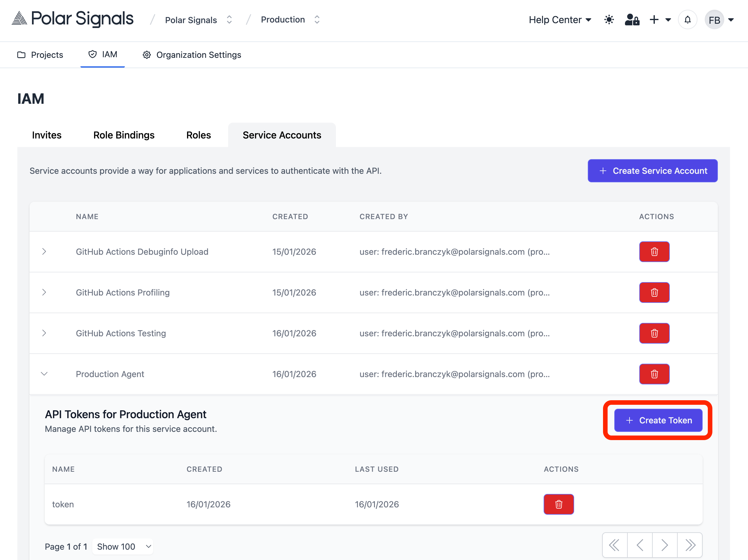This screenshot has width=748, height=560.
Task: Open the Show 100 page size dropdown
Action: (123, 546)
